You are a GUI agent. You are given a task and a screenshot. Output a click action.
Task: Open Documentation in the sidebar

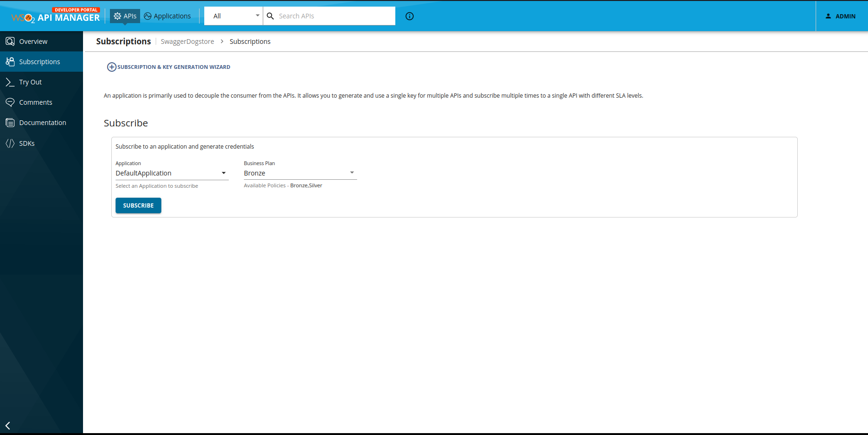(x=42, y=123)
